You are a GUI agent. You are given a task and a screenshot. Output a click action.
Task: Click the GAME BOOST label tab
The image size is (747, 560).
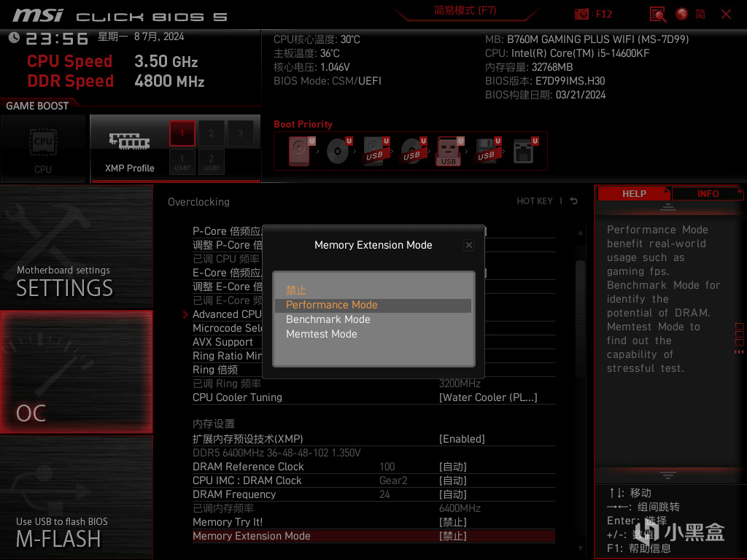coord(37,106)
